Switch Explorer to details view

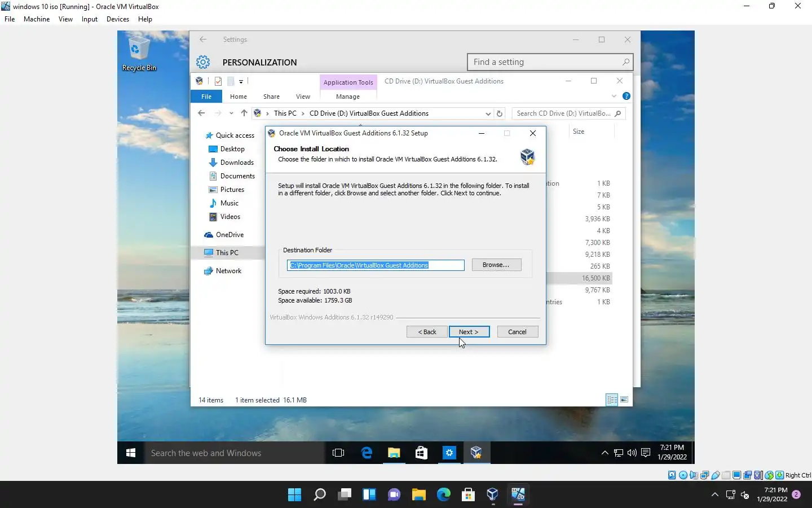[612, 400]
